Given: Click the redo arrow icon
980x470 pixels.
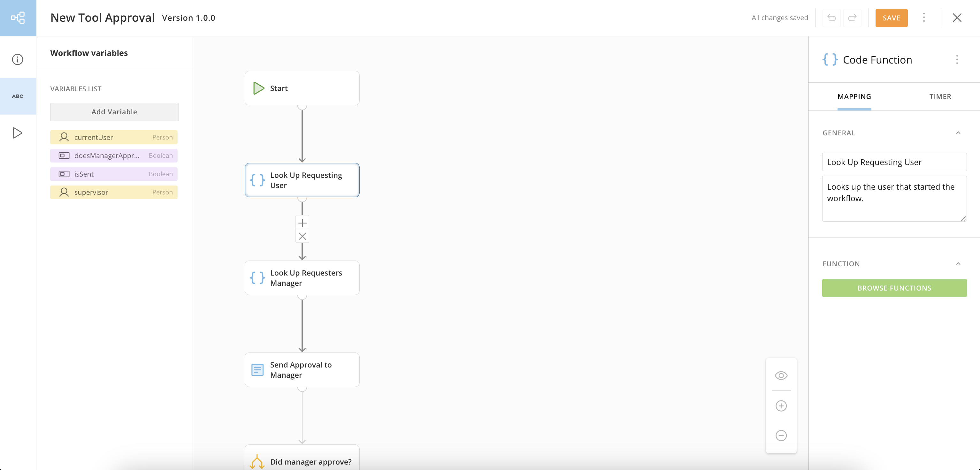Looking at the screenshot, I should click(x=852, y=18).
